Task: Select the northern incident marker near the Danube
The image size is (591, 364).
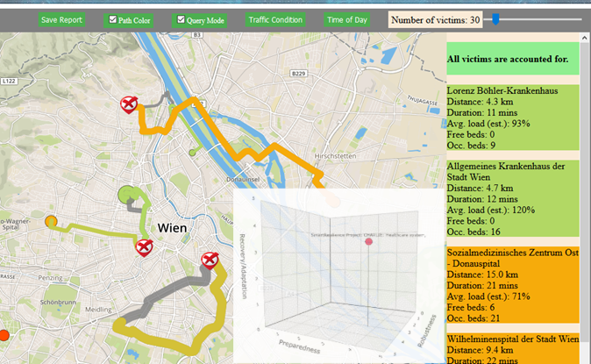Action: [129, 104]
